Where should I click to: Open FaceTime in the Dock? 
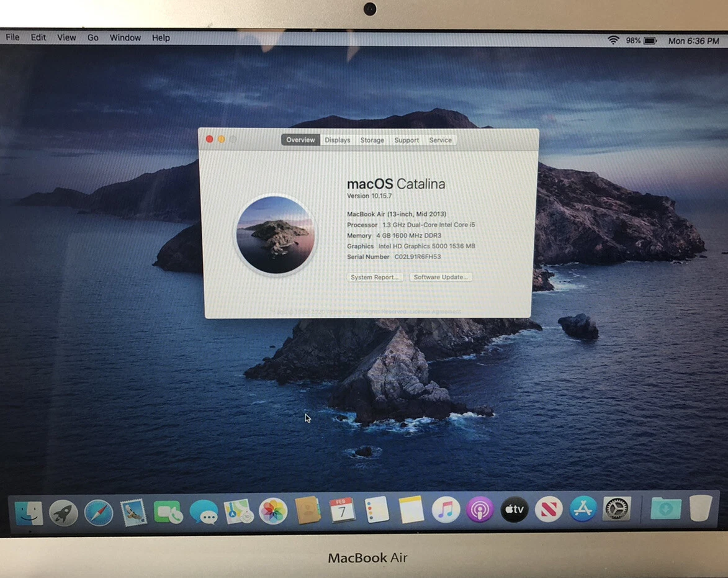tap(168, 513)
